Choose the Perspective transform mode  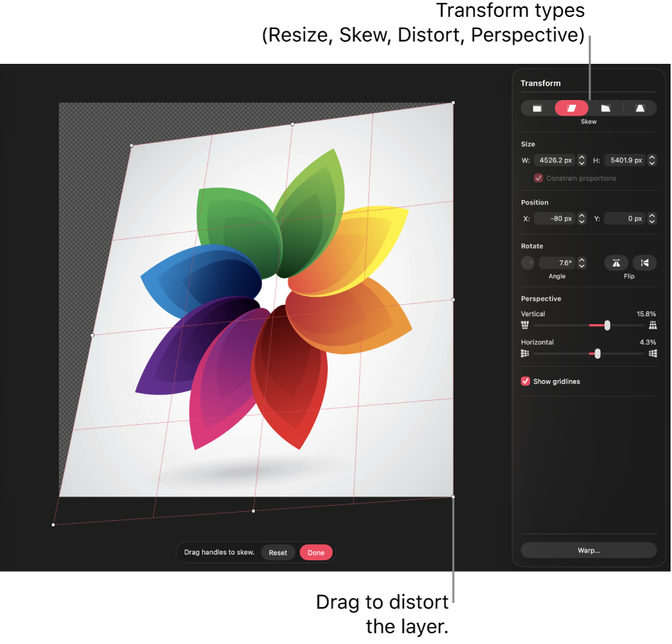tap(639, 108)
